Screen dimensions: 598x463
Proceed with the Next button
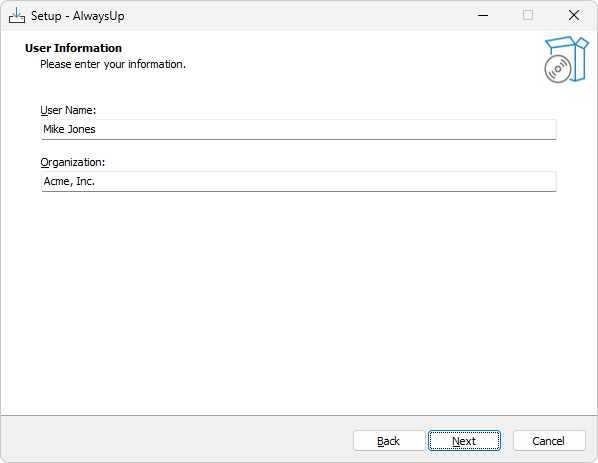pyautogui.click(x=464, y=441)
